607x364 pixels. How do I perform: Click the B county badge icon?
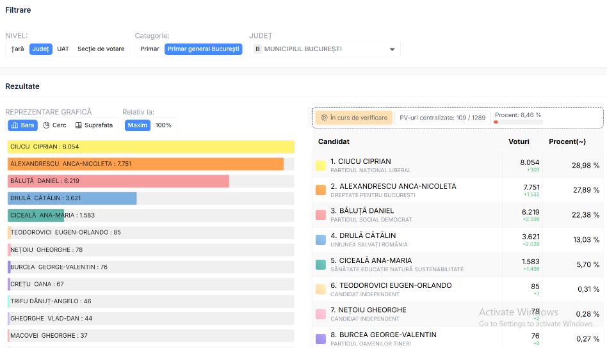pos(257,49)
